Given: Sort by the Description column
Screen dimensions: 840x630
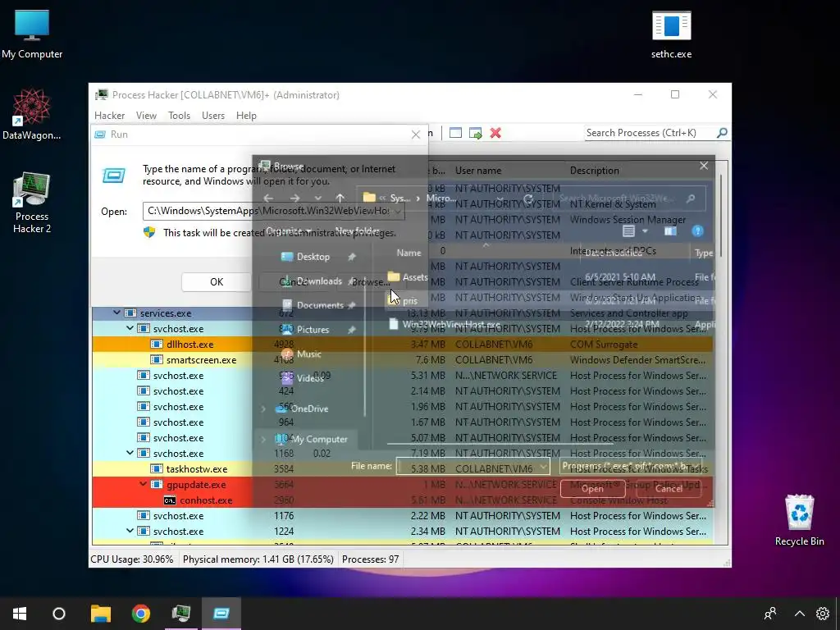Looking at the screenshot, I should pyautogui.click(x=595, y=171).
